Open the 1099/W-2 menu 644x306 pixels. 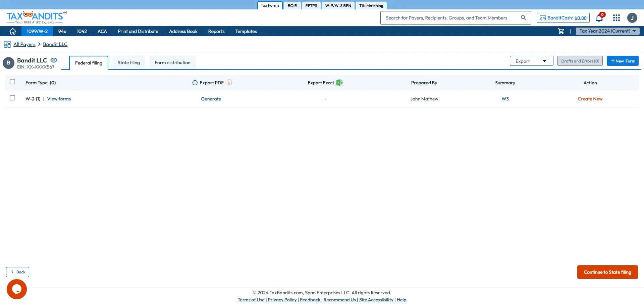37,31
